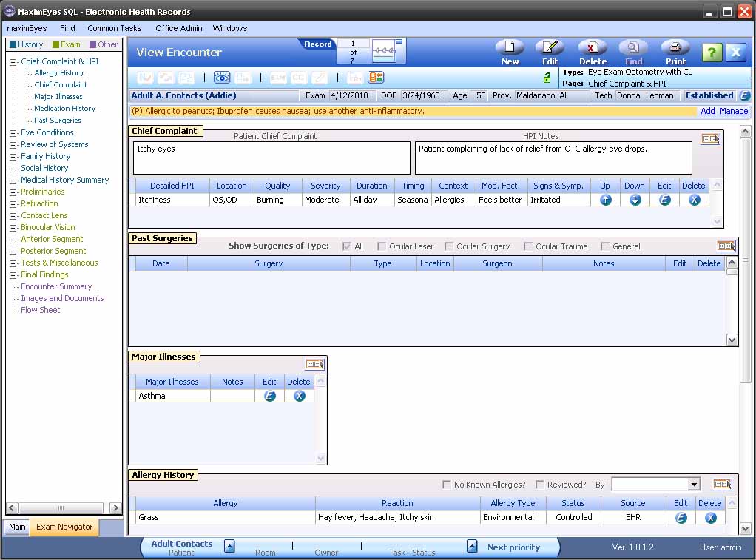Click the arrow icon beside Next priority
The height and width of the screenshot is (560, 756).
click(x=472, y=546)
